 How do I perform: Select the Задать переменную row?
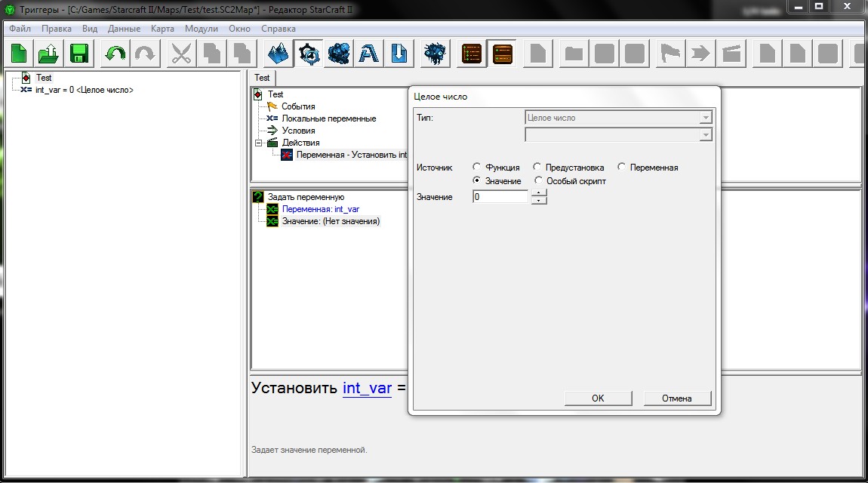(306, 197)
